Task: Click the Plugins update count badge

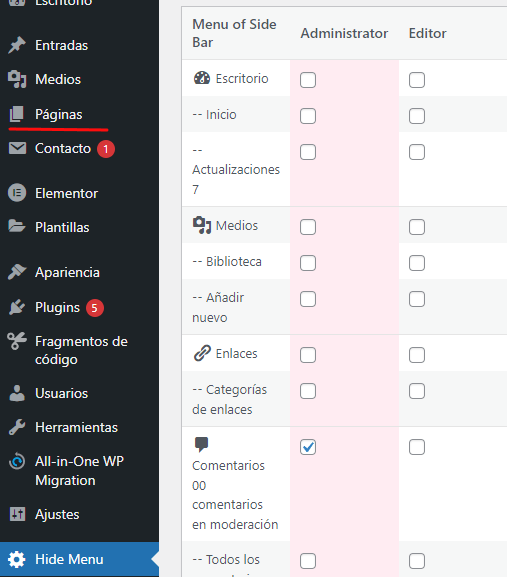Action: click(95, 308)
